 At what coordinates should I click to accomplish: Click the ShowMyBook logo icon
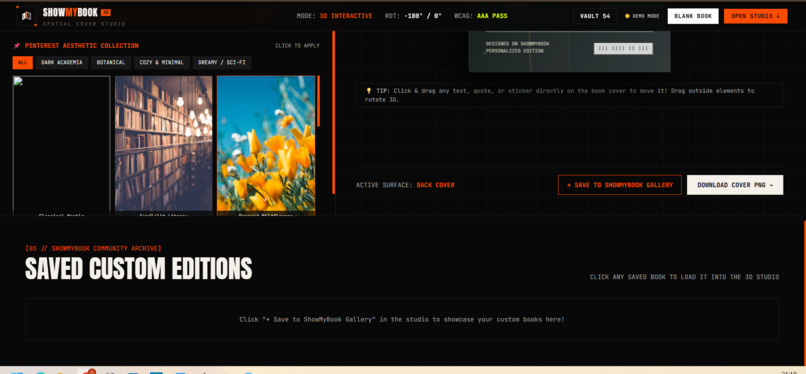click(x=26, y=16)
